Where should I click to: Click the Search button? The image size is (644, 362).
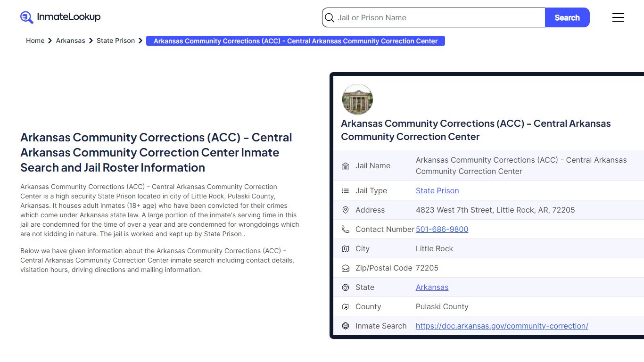coord(567,17)
